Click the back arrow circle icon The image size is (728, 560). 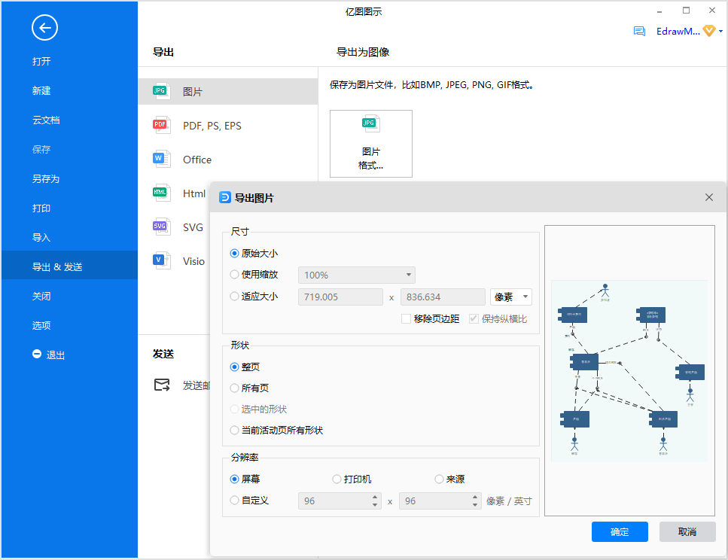[x=44, y=28]
